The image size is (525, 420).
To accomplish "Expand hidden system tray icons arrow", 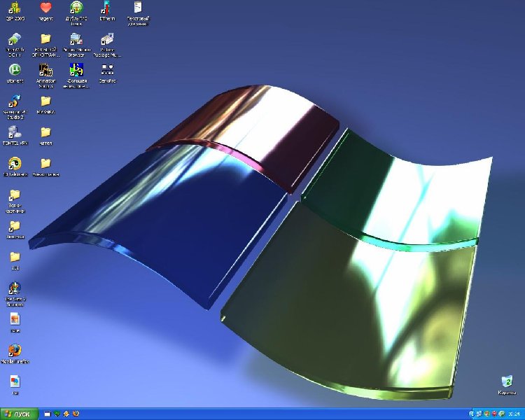I will tap(472, 414).
